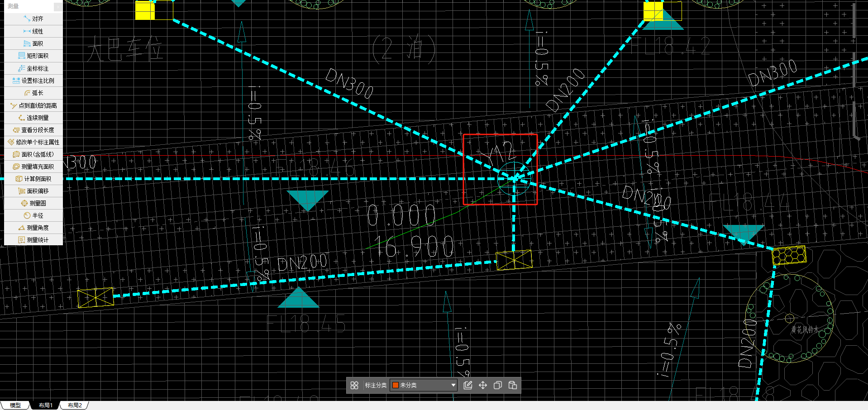Click the 黄花风铃木 tree label
Viewport: 868px width, 410px height.
tap(805, 330)
